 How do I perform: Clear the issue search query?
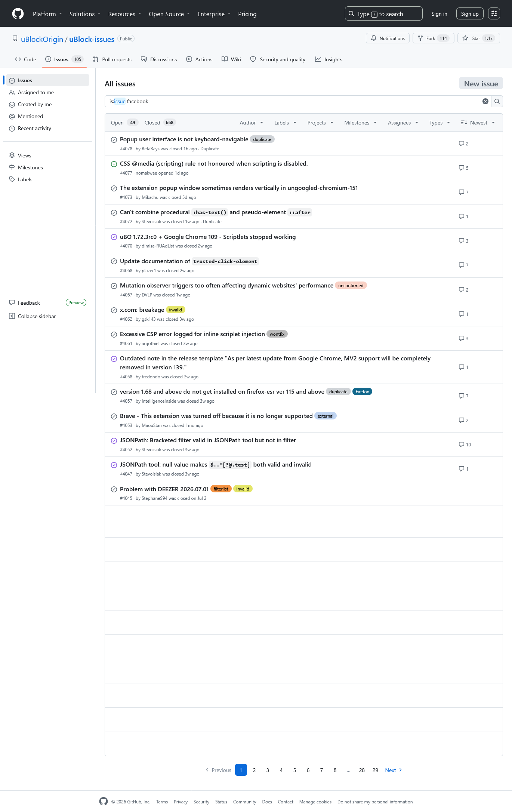click(485, 101)
